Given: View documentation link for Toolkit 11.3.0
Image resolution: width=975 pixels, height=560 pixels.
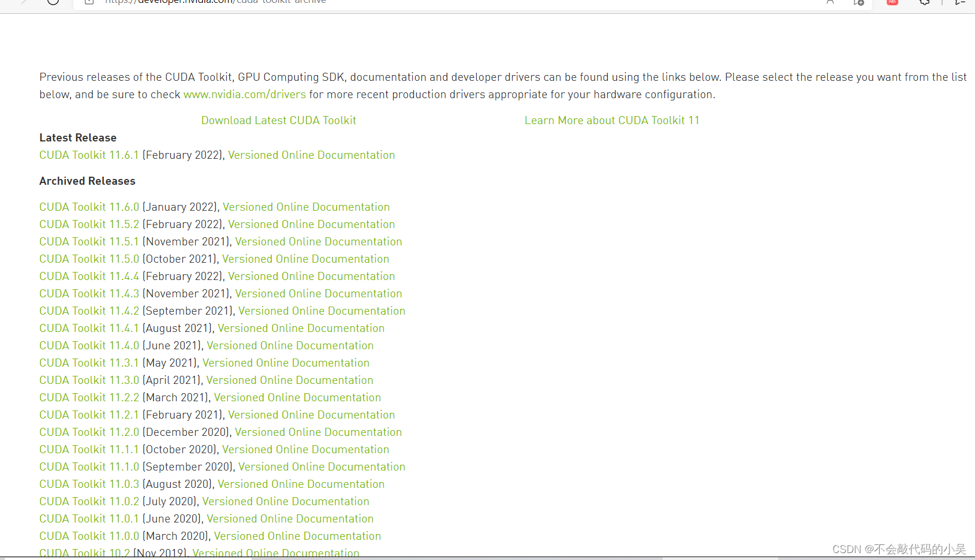Looking at the screenshot, I should (x=290, y=380).
